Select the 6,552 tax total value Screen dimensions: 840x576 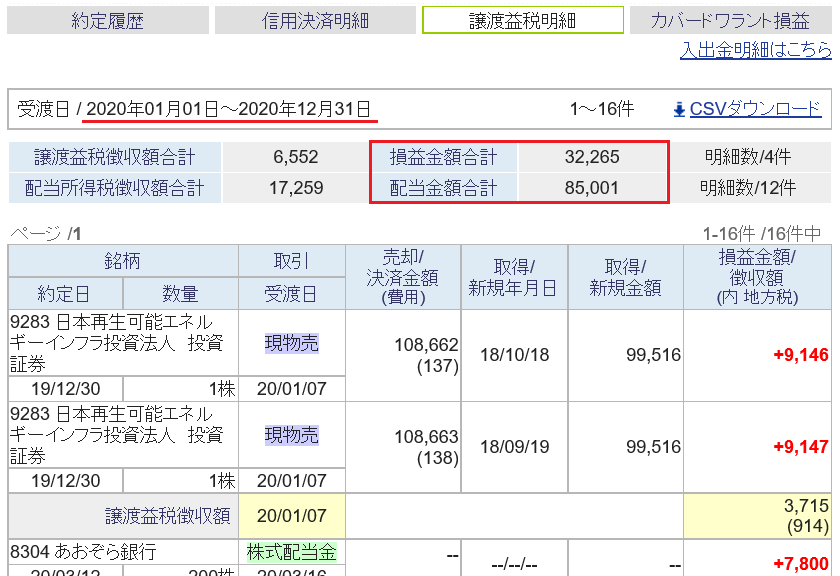coord(296,157)
